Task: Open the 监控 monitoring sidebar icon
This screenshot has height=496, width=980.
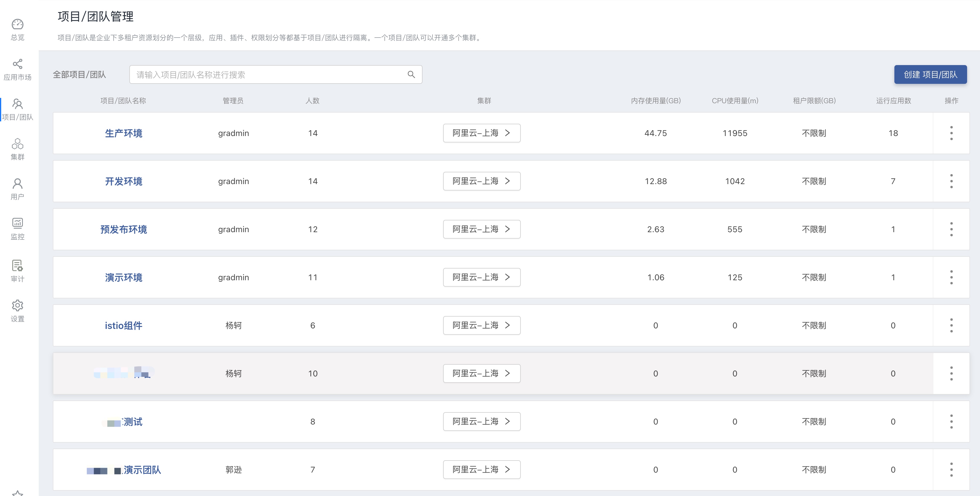Action: [x=18, y=223]
